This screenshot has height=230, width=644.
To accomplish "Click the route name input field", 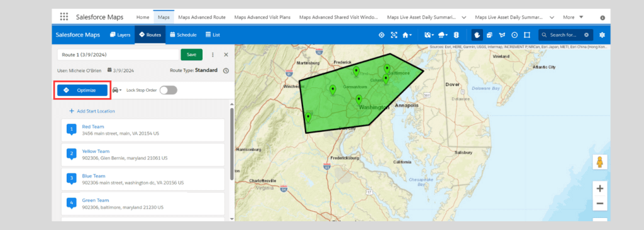I will [118, 55].
